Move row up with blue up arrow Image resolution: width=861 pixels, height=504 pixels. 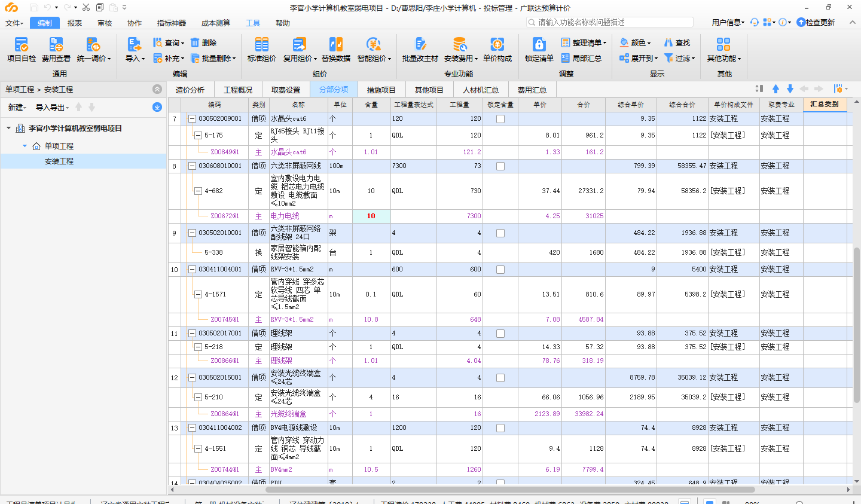click(775, 88)
